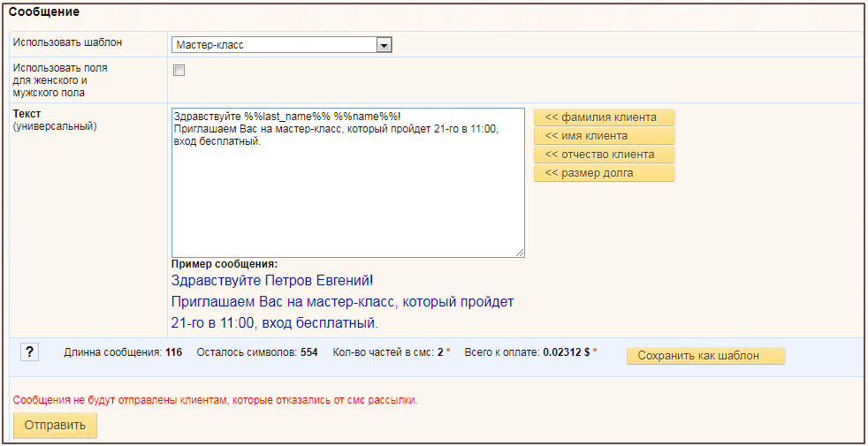Expand the Мастер-класс template dropdown

click(x=384, y=45)
